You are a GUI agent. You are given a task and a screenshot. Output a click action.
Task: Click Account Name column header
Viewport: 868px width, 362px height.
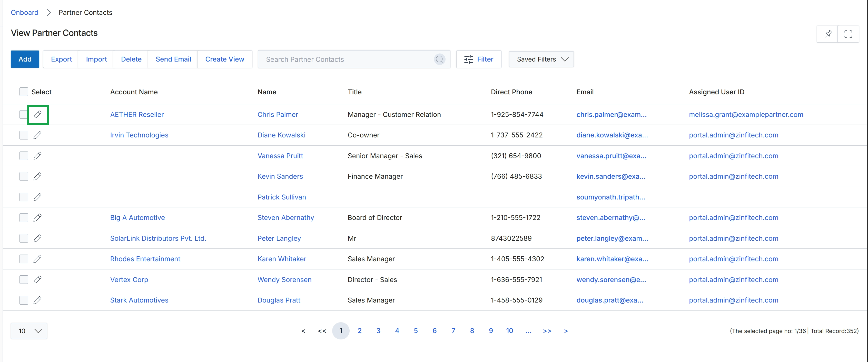tap(134, 92)
